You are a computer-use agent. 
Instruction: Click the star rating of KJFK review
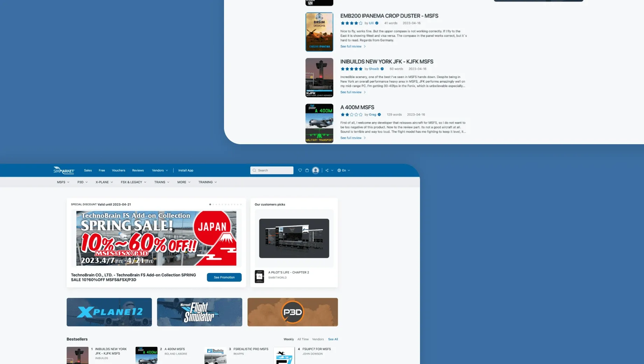point(351,69)
